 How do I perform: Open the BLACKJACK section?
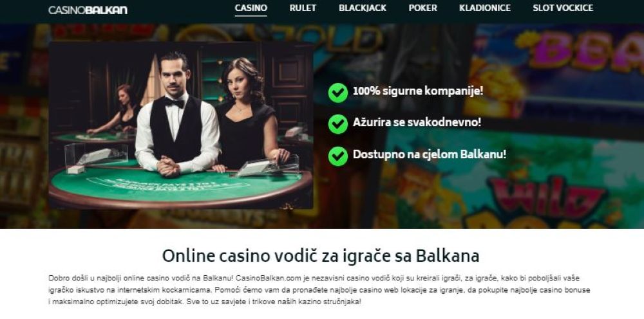(x=363, y=8)
